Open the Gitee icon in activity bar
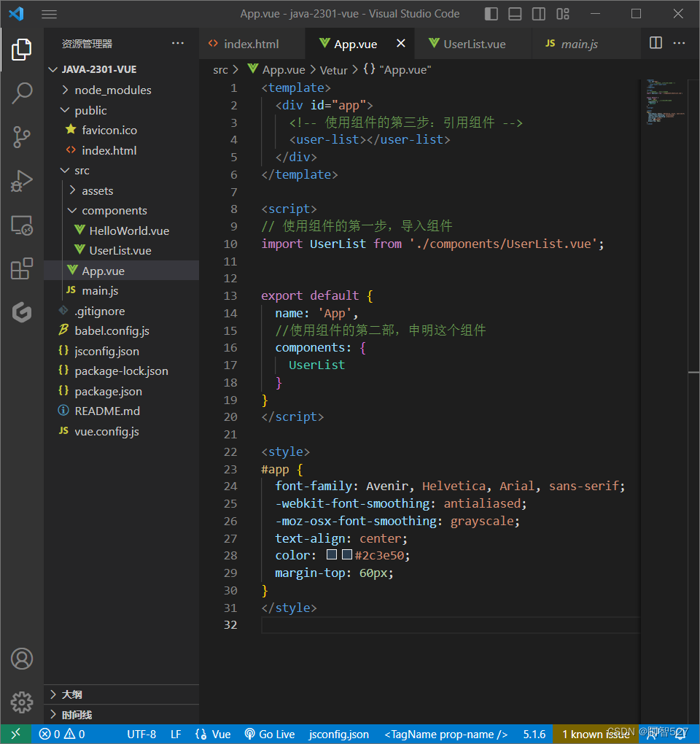This screenshot has height=744, width=700. click(21, 312)
